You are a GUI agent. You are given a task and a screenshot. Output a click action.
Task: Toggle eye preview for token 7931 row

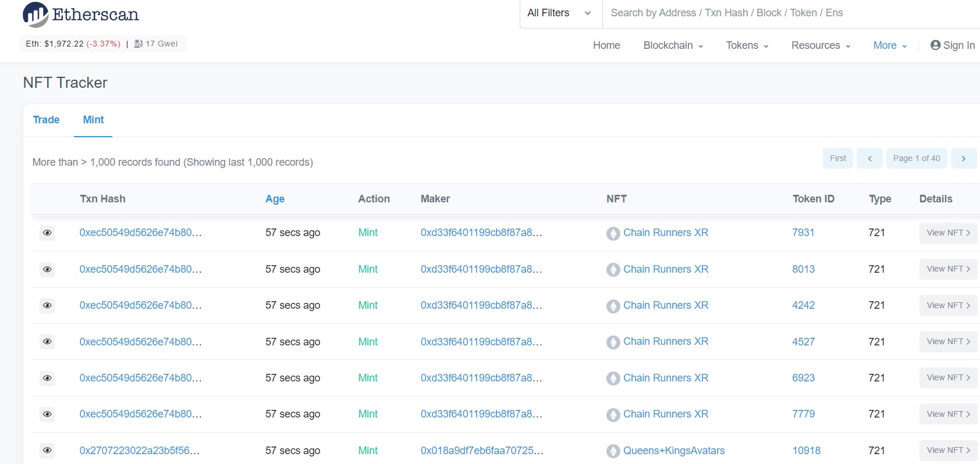click(x=48, y=233)
